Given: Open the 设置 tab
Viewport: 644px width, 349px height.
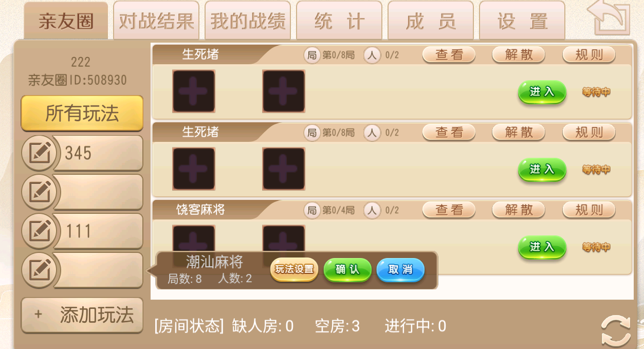Looking at the screenshot, I should click(x=522, y=21).
